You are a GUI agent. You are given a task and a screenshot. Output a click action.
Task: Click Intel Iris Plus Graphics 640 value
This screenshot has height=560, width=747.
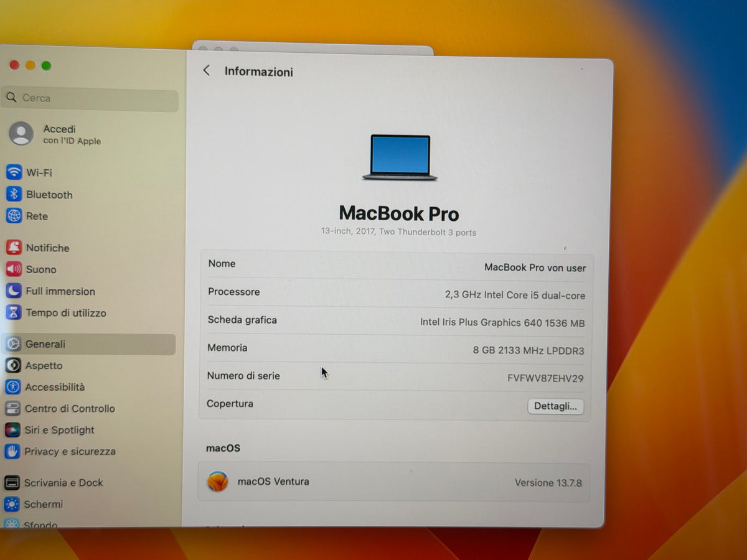click(502, 323)
